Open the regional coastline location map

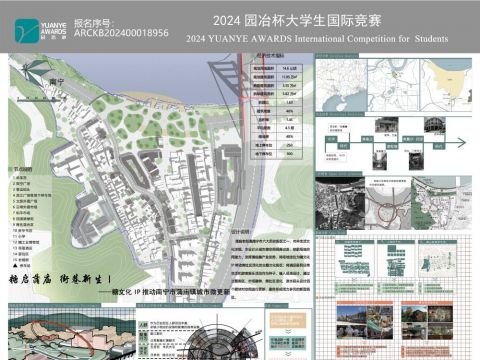point(341,86)
